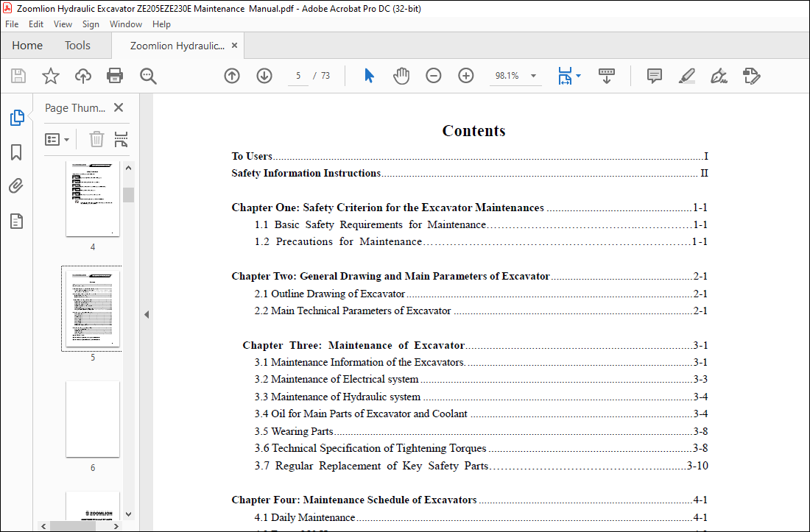Click the Upload to cloud icon
Screen dimensions: 810x532
pos(82,76)
